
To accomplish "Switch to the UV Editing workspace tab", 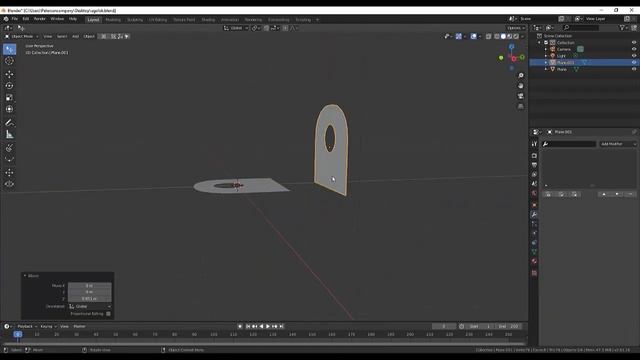I will pyautogui.click(x=158, y=20).
